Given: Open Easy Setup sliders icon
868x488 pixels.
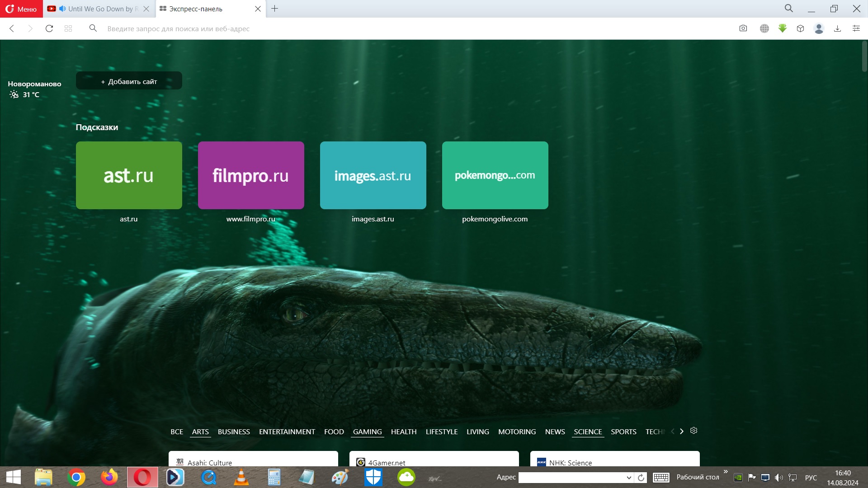Looking at the screenshot, I should (856, 28).
